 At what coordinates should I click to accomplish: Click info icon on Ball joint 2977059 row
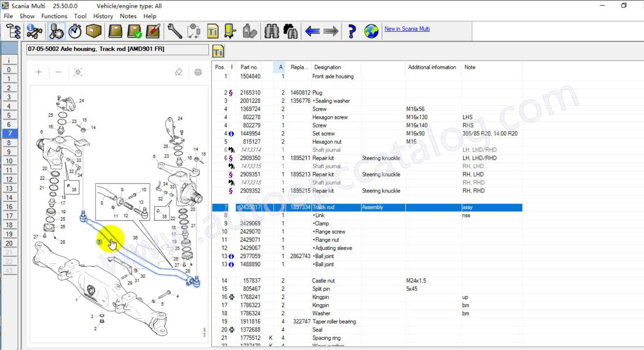(231, 256)
